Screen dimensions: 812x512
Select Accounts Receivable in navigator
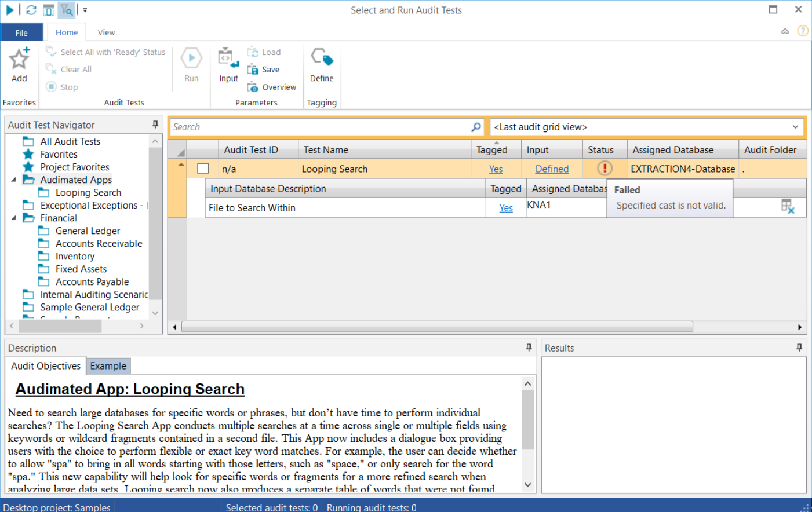click(99, 244)
